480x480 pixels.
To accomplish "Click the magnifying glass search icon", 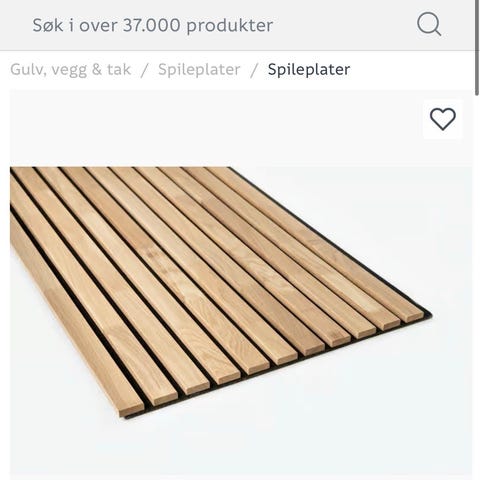I will [429, 24].
